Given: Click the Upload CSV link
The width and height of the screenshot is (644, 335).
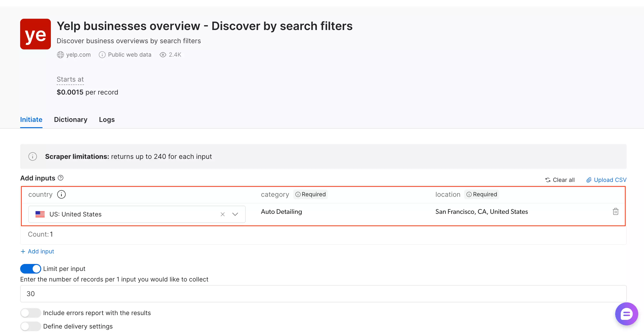Looking at the screenshot, I should point(606,180).
